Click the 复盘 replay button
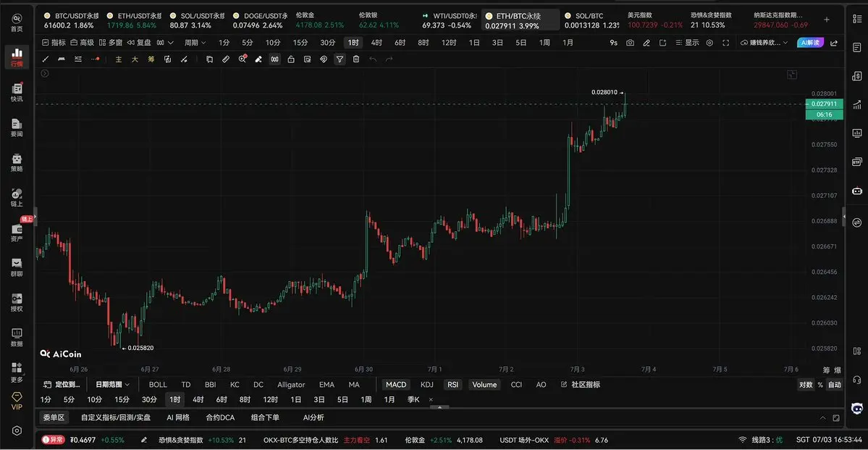 (x=139, y=43)
